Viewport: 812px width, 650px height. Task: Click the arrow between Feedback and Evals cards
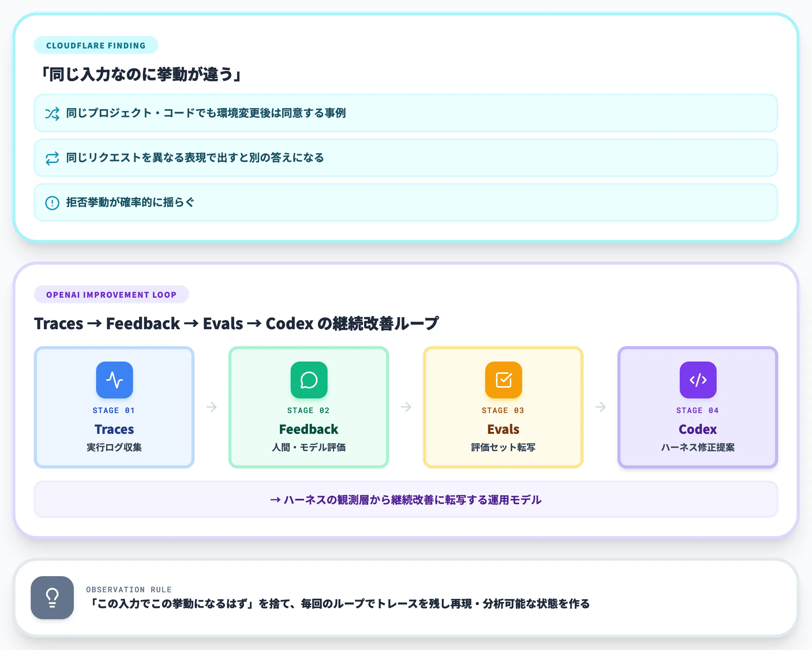coord(406,407)
